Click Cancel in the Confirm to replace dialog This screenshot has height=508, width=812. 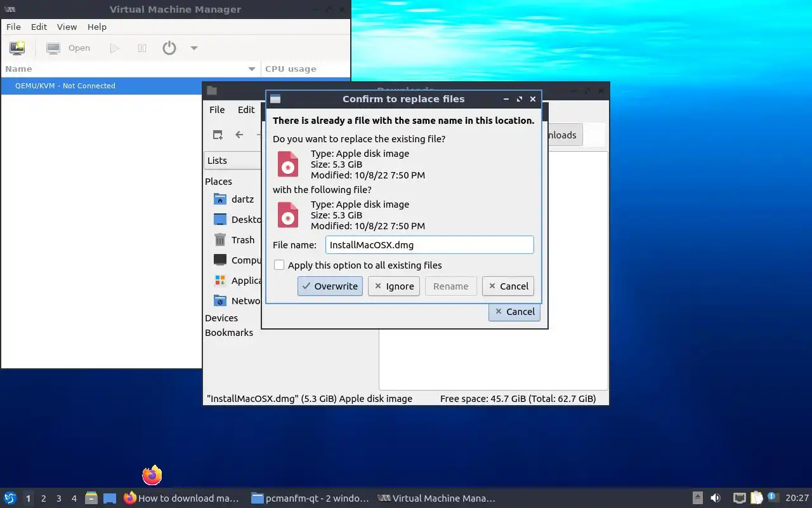pyautogui.click(x=507, y=286)
